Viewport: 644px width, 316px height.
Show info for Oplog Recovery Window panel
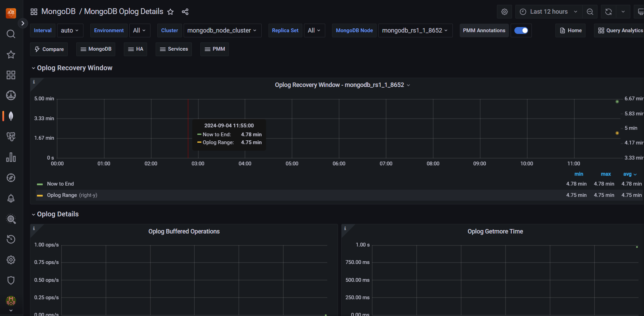pos(34,82)
